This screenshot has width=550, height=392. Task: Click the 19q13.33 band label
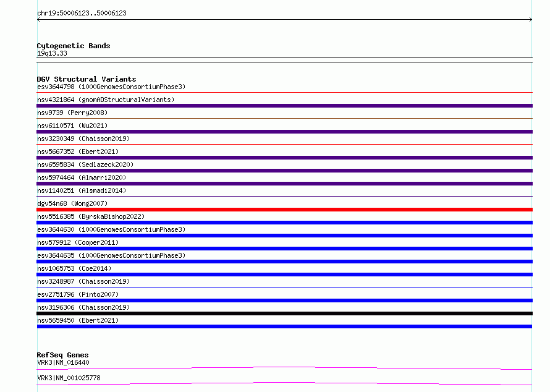click(x=52, y=53)
